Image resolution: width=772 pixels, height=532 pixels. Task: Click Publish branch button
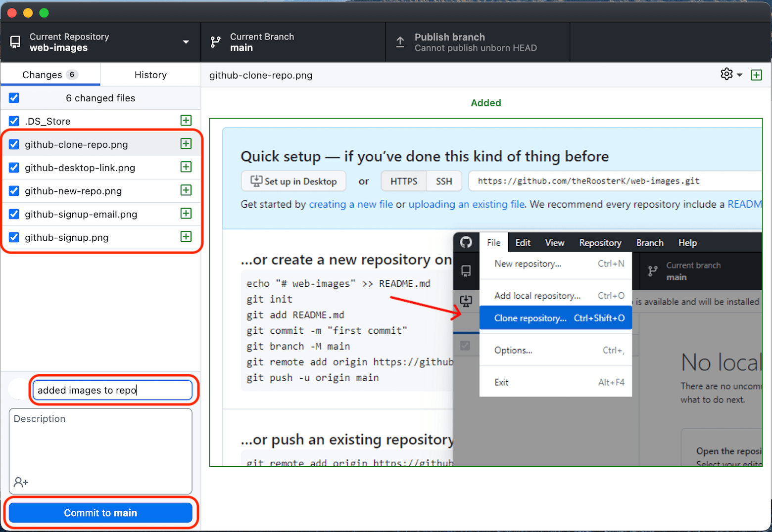click(x=478, y=42)
